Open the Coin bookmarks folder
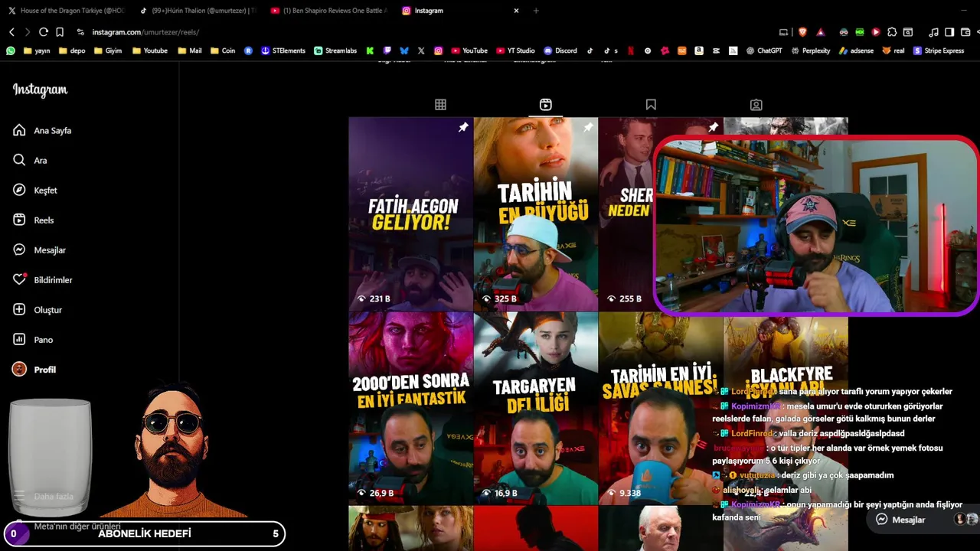 click(223, 51)
